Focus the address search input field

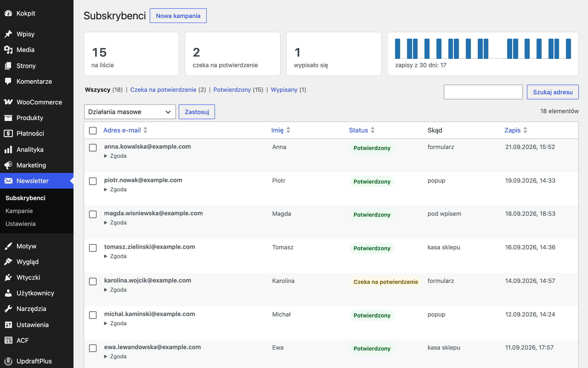pyautogui.click(x=483, y=92)
